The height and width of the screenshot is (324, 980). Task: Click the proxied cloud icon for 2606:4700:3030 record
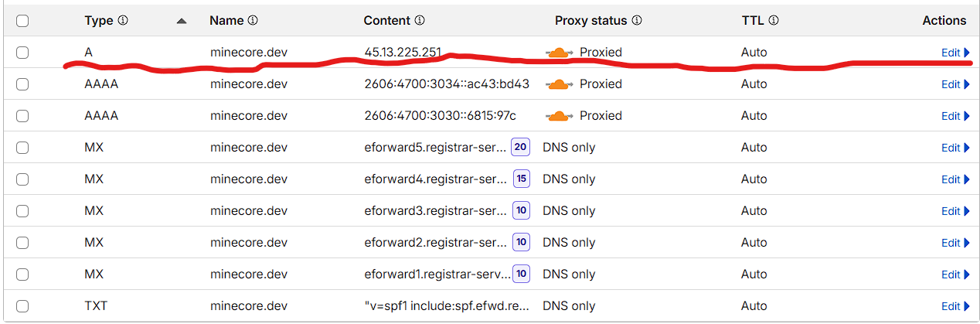coord(559,116)
